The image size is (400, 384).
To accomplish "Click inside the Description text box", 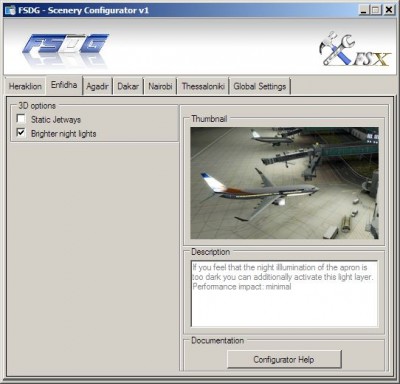I will (x=284, y=294).
